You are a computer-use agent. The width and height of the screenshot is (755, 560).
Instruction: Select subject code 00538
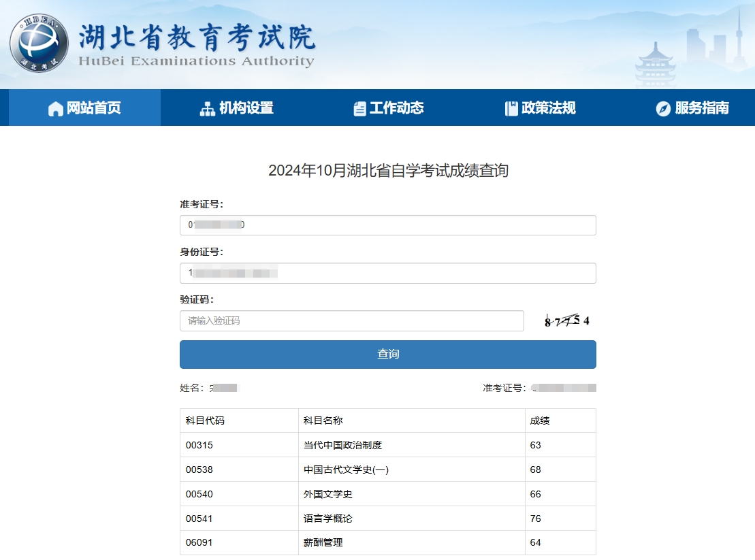[199, 470]
